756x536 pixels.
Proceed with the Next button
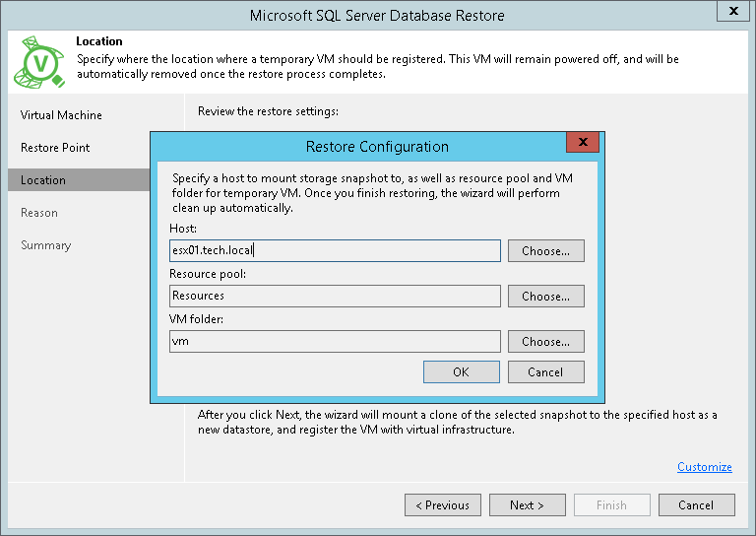[x=527, y=505]
